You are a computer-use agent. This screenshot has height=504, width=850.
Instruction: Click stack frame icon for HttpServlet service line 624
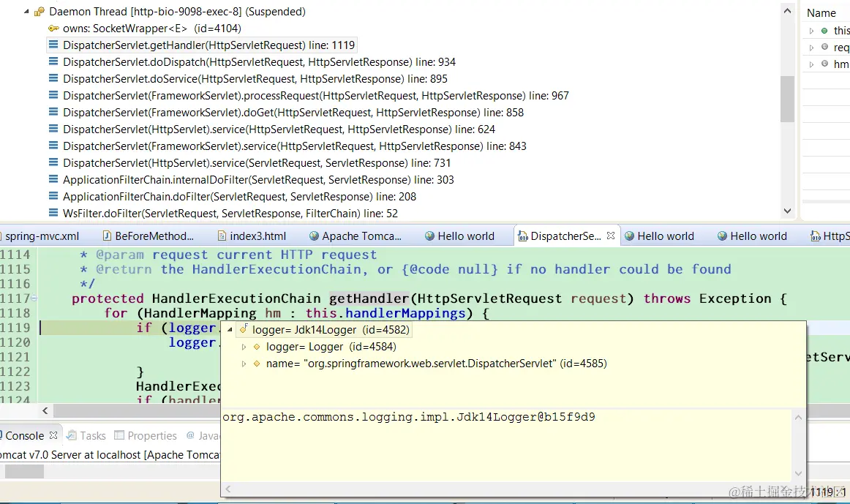click(53, 129)
